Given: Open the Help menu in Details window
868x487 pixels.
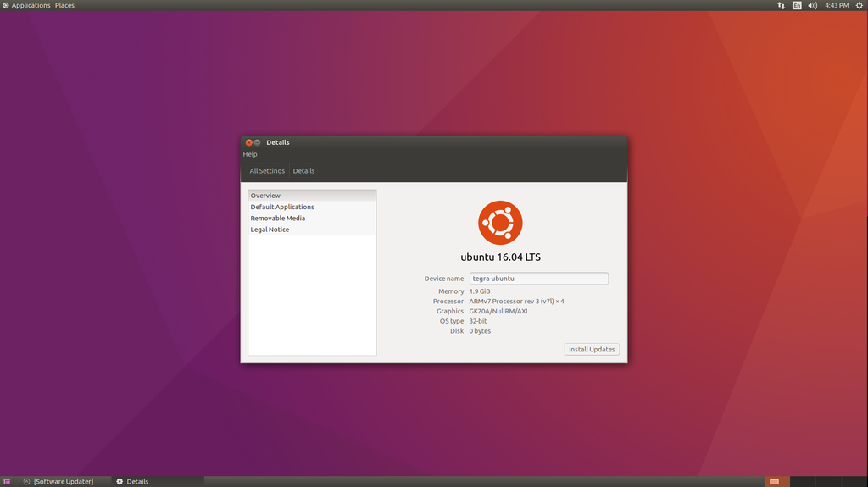Looking at the screenshot, I should tap(250, 154).
